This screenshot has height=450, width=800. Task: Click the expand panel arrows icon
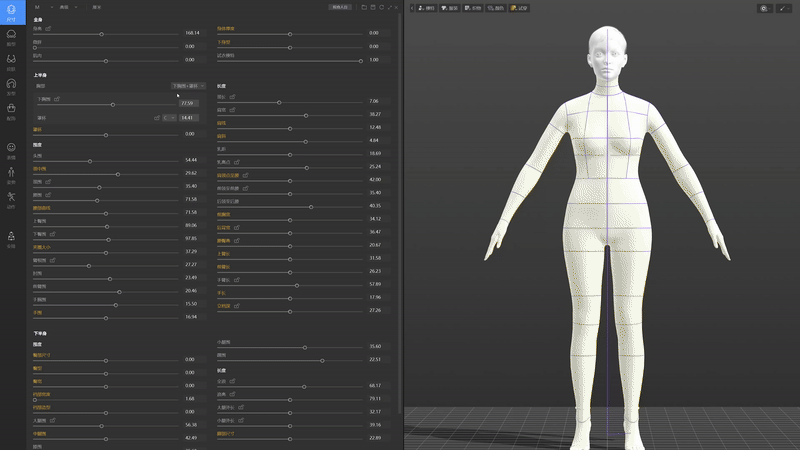click(x=390, y=7)
